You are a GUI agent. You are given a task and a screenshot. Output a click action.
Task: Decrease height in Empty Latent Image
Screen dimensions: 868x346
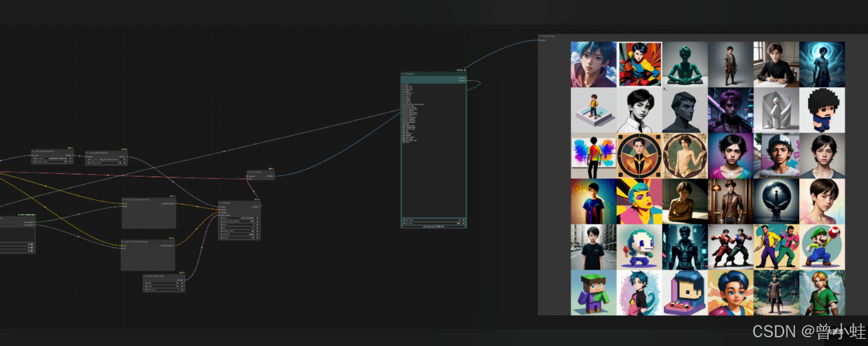tap(147, 286)
